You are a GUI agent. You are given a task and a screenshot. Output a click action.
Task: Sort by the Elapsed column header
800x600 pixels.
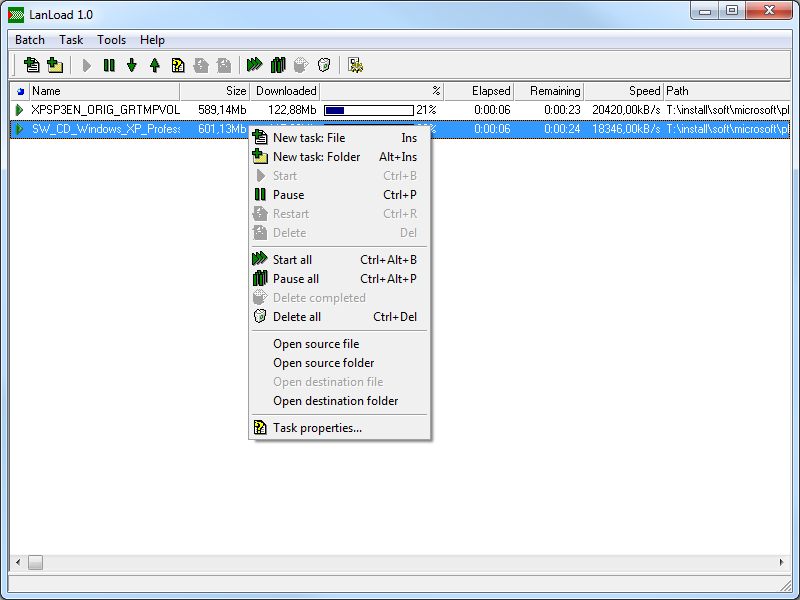click(479, 91)
